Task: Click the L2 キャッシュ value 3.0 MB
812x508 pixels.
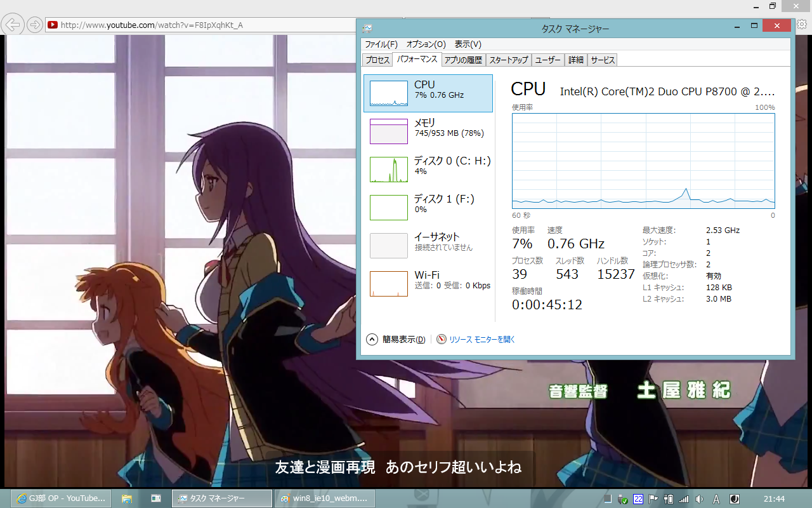Action: click(x=719, y=299)
